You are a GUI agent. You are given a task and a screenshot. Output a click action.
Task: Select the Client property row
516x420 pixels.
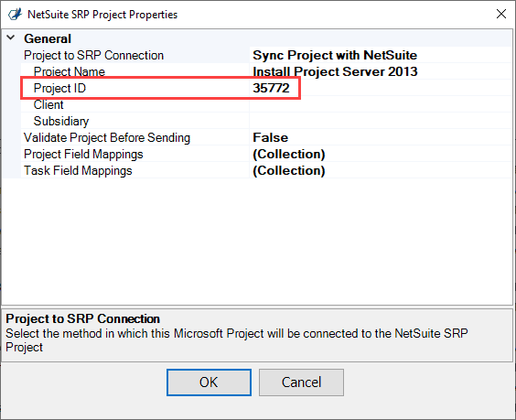tap(266, 104)
